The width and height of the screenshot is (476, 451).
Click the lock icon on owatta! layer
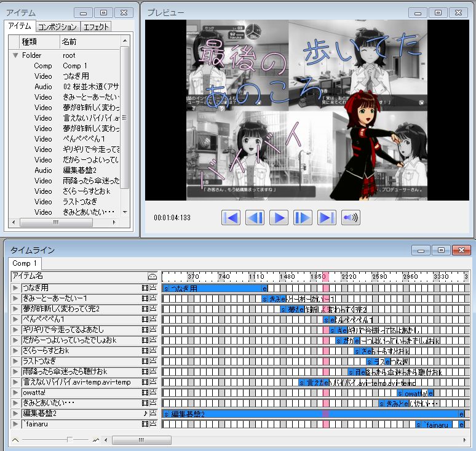[x=153, y=393]
